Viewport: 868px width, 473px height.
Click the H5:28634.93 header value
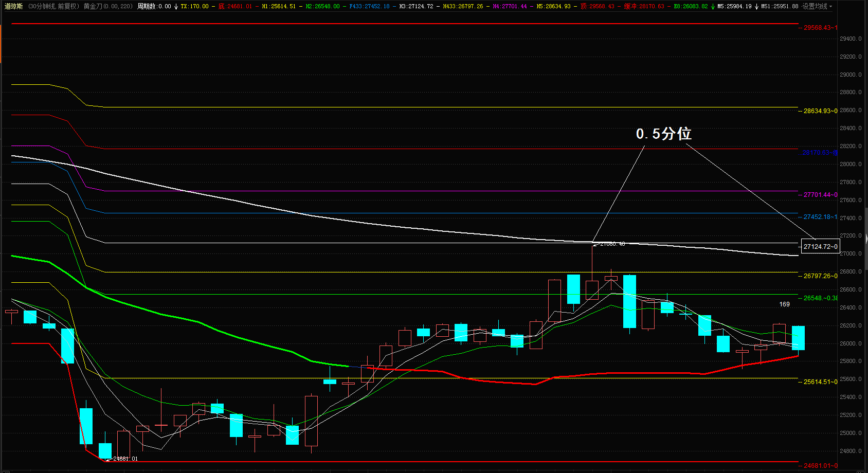553,6
